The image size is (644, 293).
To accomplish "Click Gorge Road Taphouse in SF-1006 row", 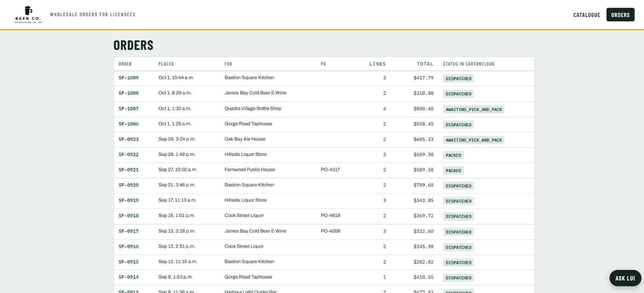I will [x=248, y=124].
